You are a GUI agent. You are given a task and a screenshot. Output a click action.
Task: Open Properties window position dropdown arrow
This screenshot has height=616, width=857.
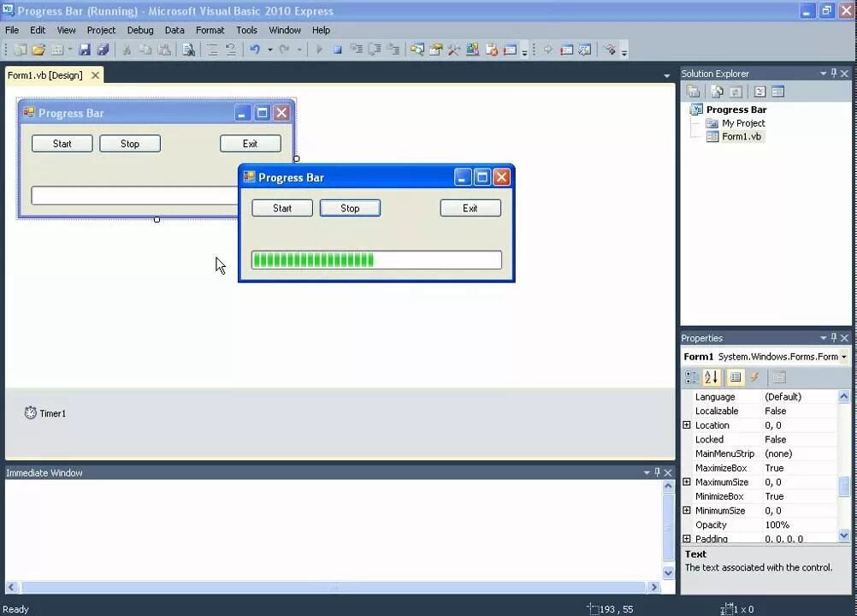pos(823,338)
